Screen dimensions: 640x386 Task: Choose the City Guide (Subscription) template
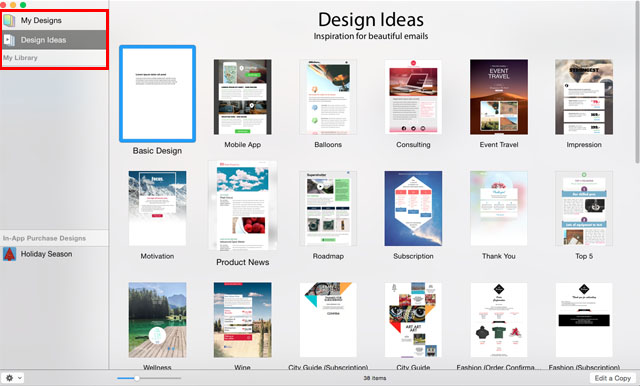click(x=328, y=320)
